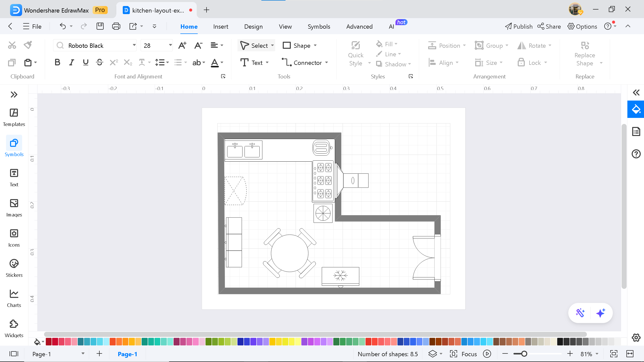Expand the Shape tool dropdown
644x362 pixels.
point(315,46)
